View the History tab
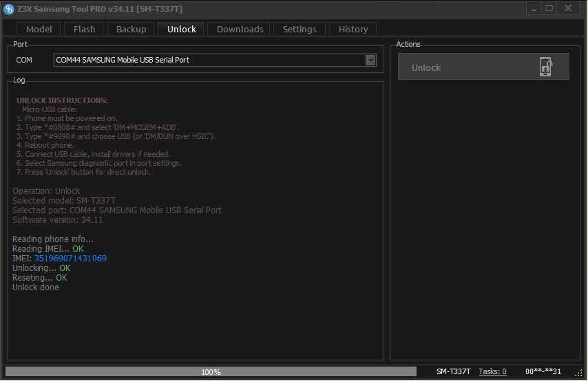This screenshot has width=588, height=381. [x=353, y=29]
